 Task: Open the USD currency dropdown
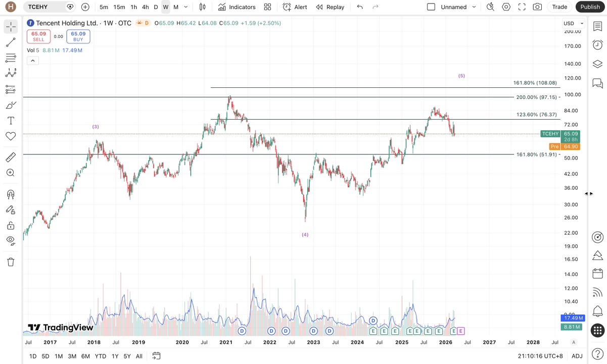point(573,23)
